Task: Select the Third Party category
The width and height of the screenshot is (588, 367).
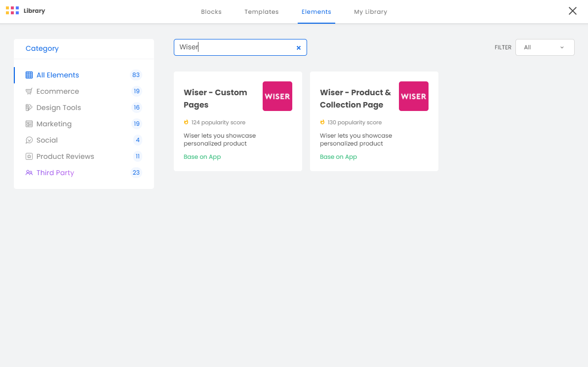Action: click(84, 173)
